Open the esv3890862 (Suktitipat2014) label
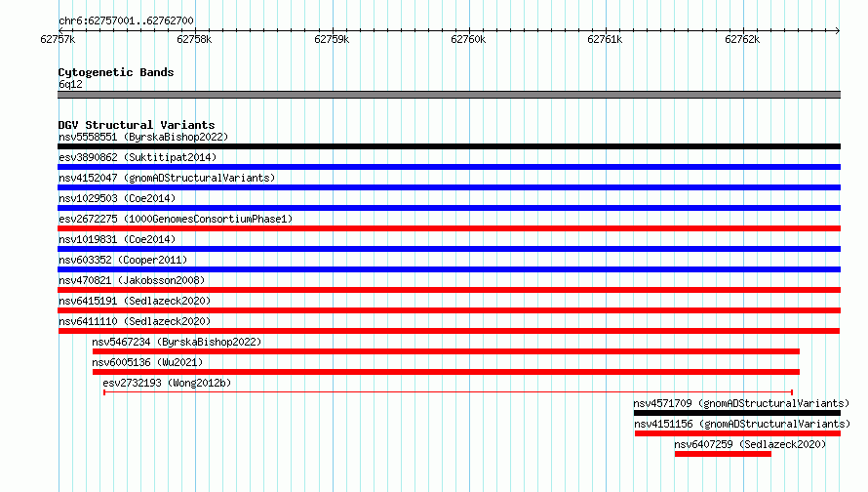The width and height of the screenshot is (868, 492). click(138, 157)
